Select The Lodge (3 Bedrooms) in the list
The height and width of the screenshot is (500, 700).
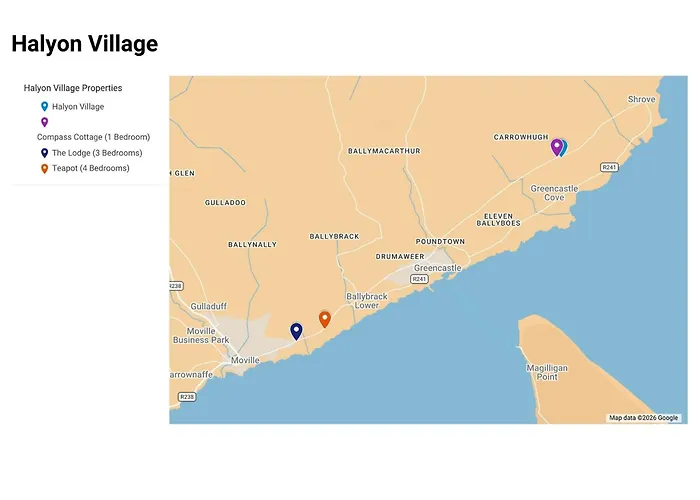click(97, 153)
